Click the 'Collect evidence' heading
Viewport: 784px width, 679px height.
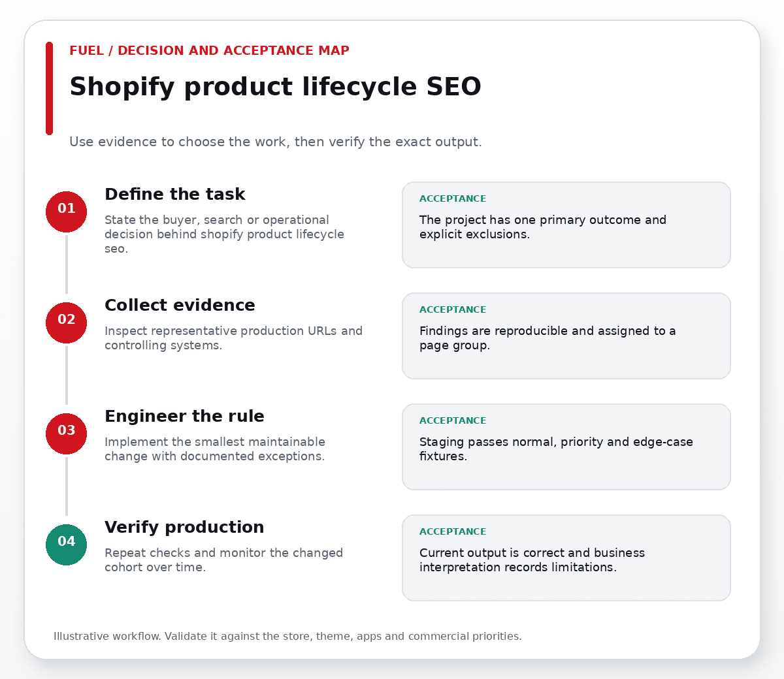tap(180, 305)
